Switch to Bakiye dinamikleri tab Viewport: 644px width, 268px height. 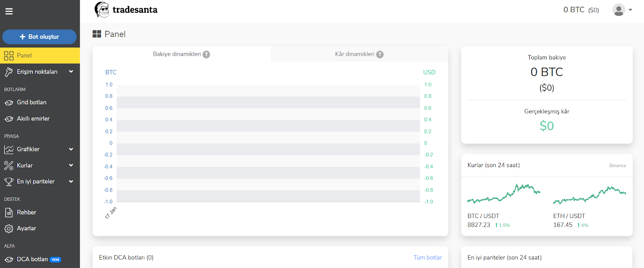point(182,54)
